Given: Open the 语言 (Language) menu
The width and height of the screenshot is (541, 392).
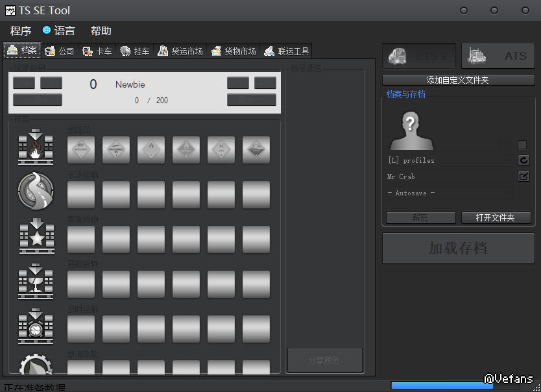Looking at the screenshot, I should pos(58,31).
